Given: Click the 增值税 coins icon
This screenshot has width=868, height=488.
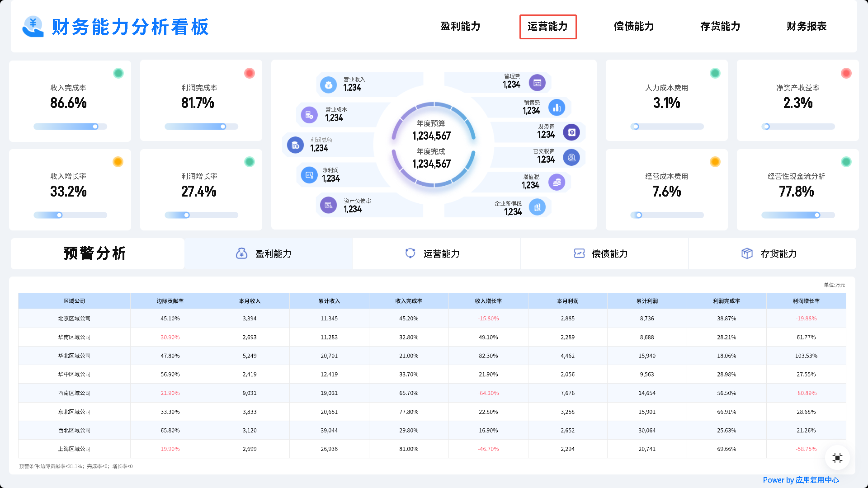Looking at the screenshot, I should pyautogui.click(x=557, y=182).
